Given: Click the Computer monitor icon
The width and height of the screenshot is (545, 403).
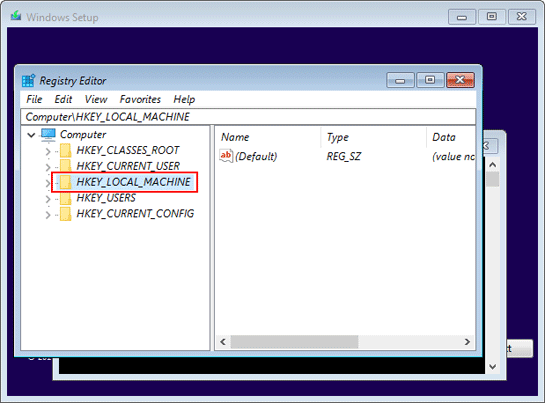Looking at the screenshot, I should click(x=48, y=135).
